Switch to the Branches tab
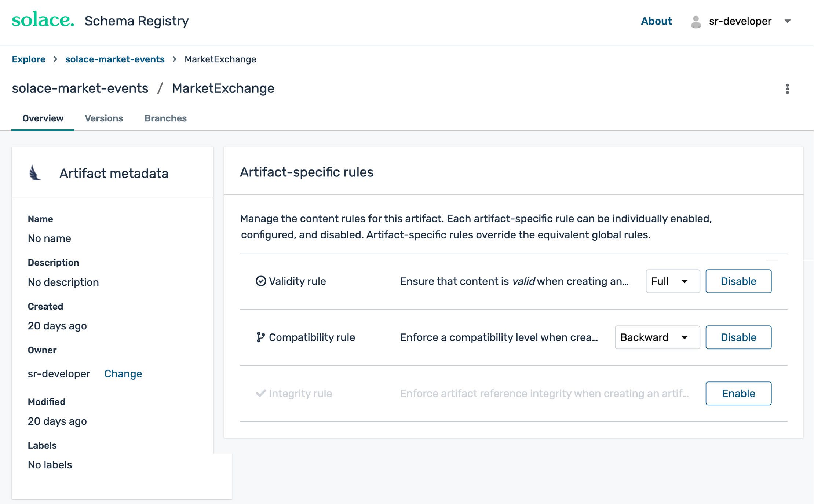The width and height of the screenshot is (814, 504). click(x=165, y=118)
